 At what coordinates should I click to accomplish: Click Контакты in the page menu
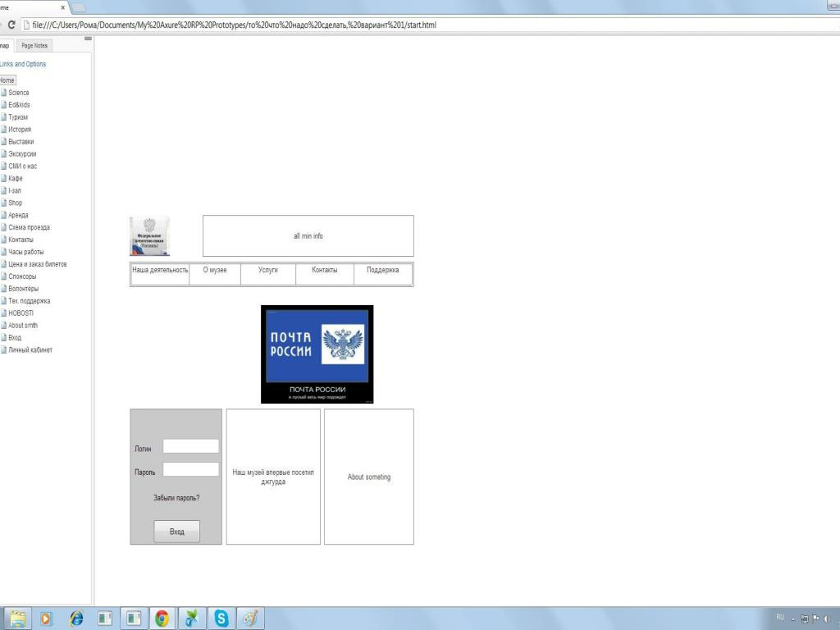325,274
